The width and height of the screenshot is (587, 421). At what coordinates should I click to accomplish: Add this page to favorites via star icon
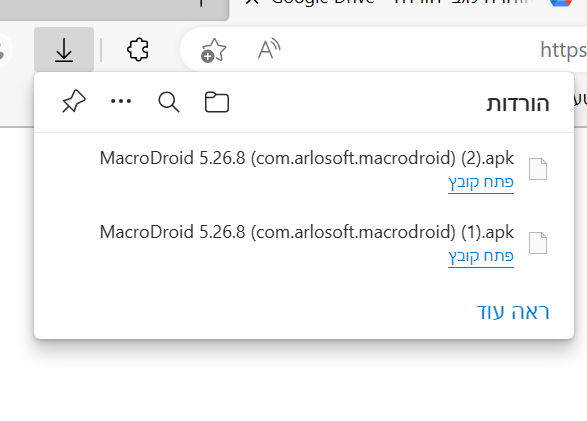point(214,50)
